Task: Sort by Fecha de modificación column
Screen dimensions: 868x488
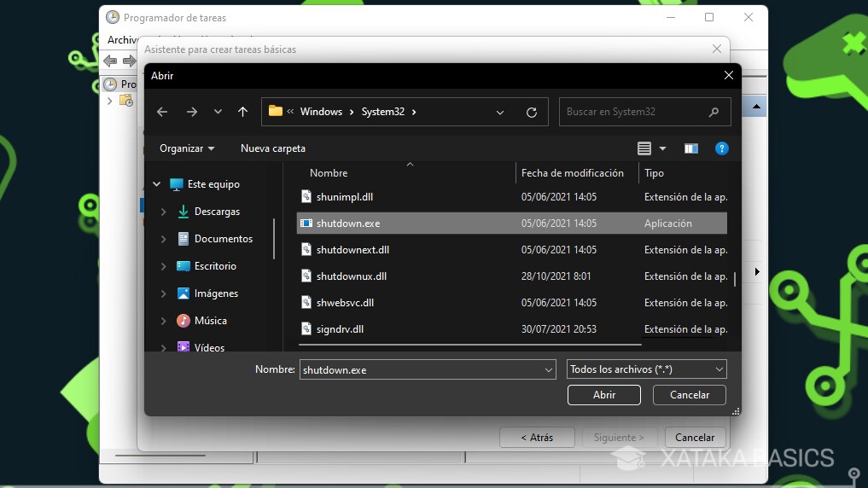Action: click(572, 173)
